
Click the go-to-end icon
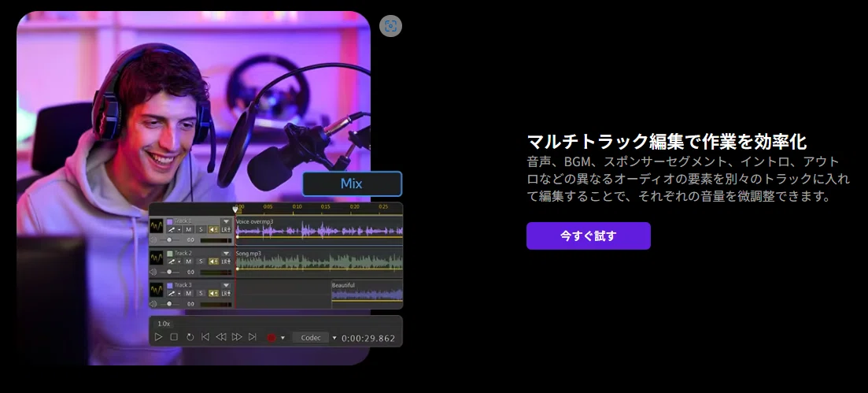point(253,337)
